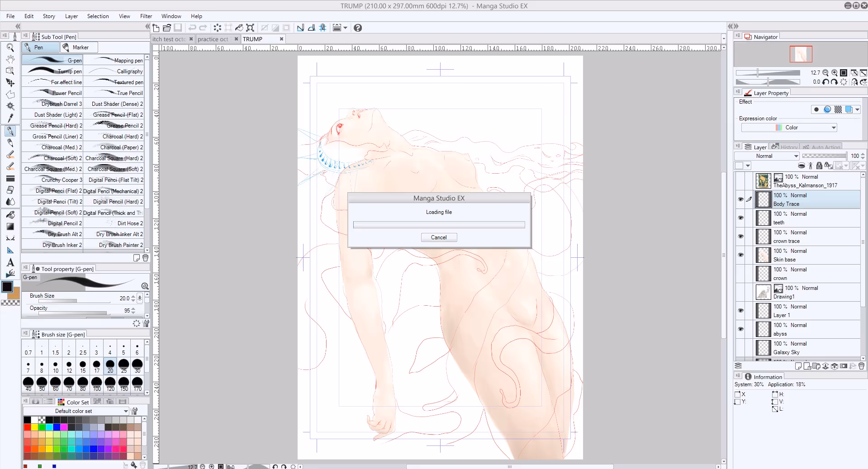The image size is (868, 469).
Task: Switch to Marker sub tool group
Action: 79,47
